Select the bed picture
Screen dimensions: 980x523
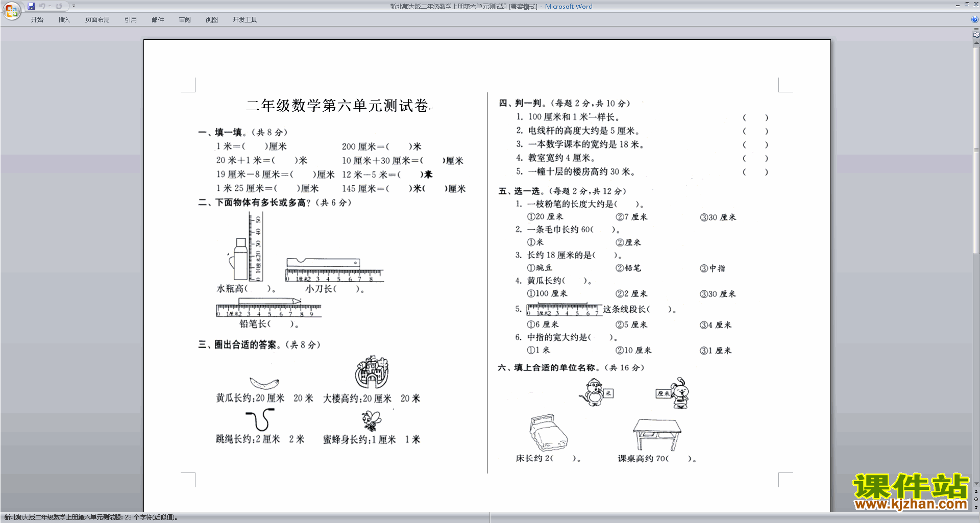549,432
